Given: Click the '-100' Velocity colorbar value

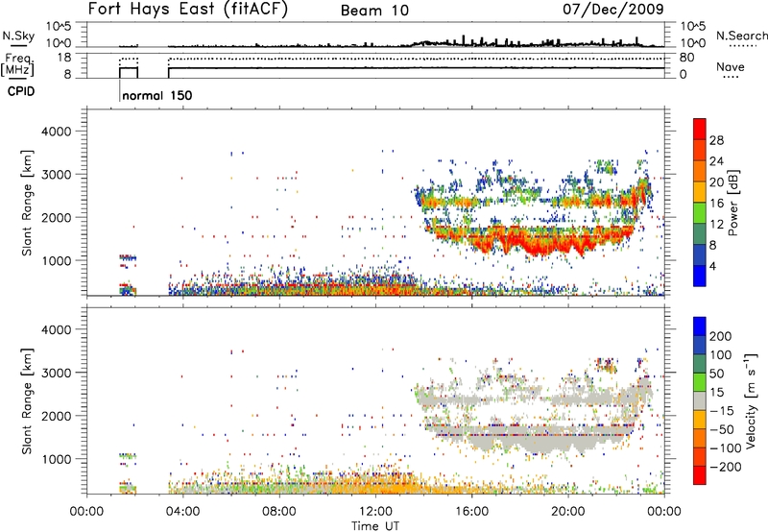Looking at the screenshot, I should point(726,447).
